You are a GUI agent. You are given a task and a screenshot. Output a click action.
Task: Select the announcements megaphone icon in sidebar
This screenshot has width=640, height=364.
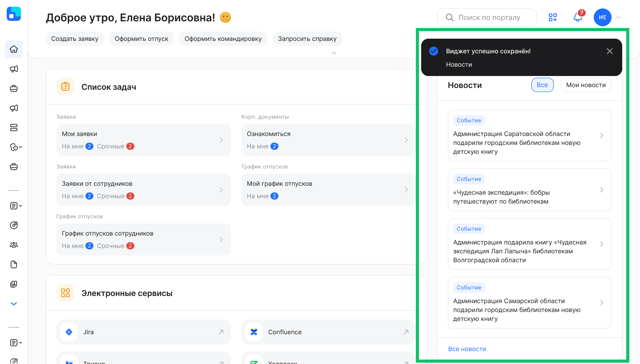(14, 69)
